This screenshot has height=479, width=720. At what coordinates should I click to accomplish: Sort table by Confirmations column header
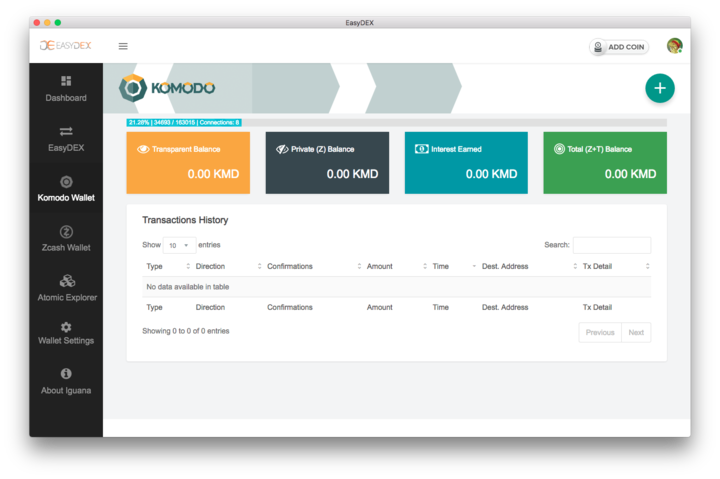pyautogui.click(x=314, y=266)
